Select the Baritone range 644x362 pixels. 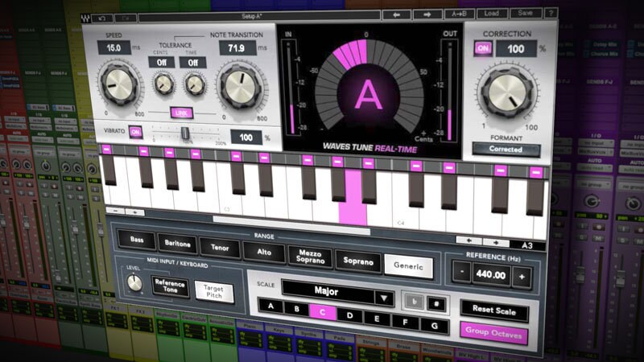(177, 244)
